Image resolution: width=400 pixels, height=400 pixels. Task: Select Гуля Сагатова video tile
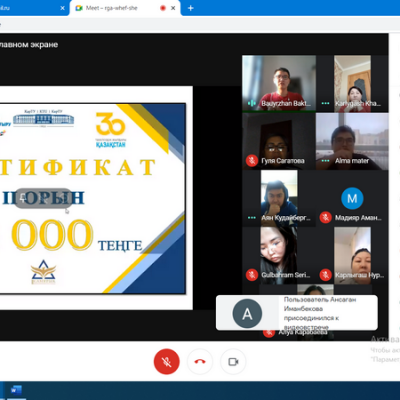[x=279, y=141]
